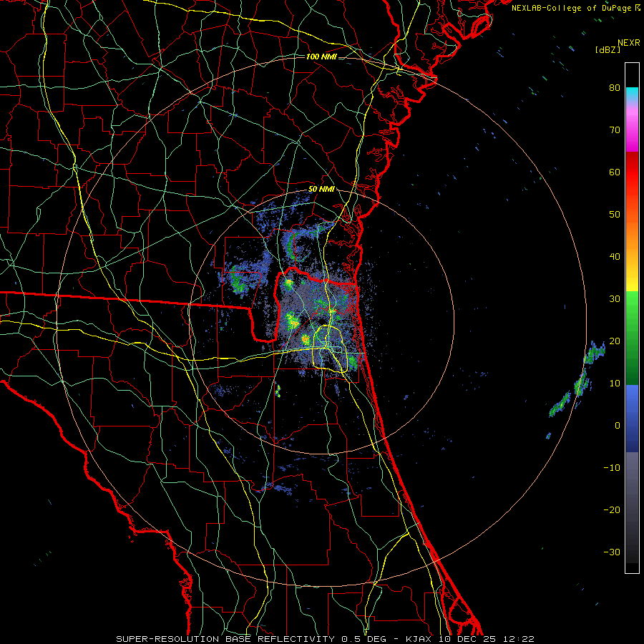Click the 80 value on the dBZ scale

click(615, 88)
